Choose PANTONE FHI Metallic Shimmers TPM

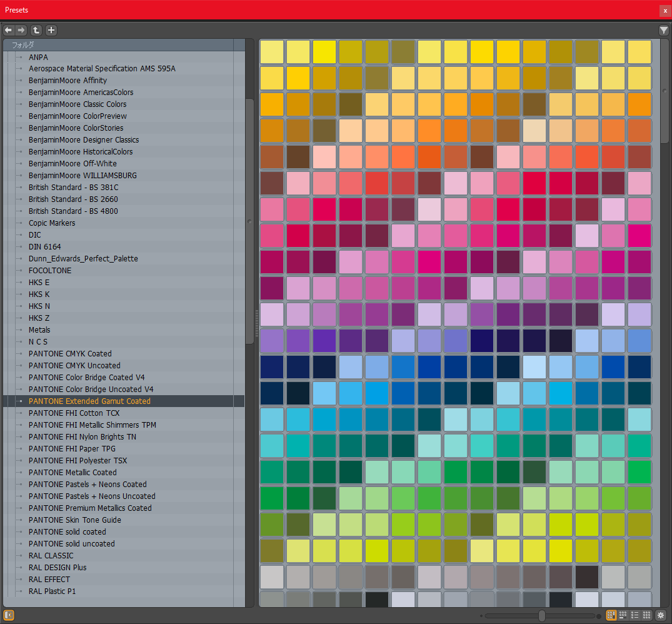(x=92, y=425)
